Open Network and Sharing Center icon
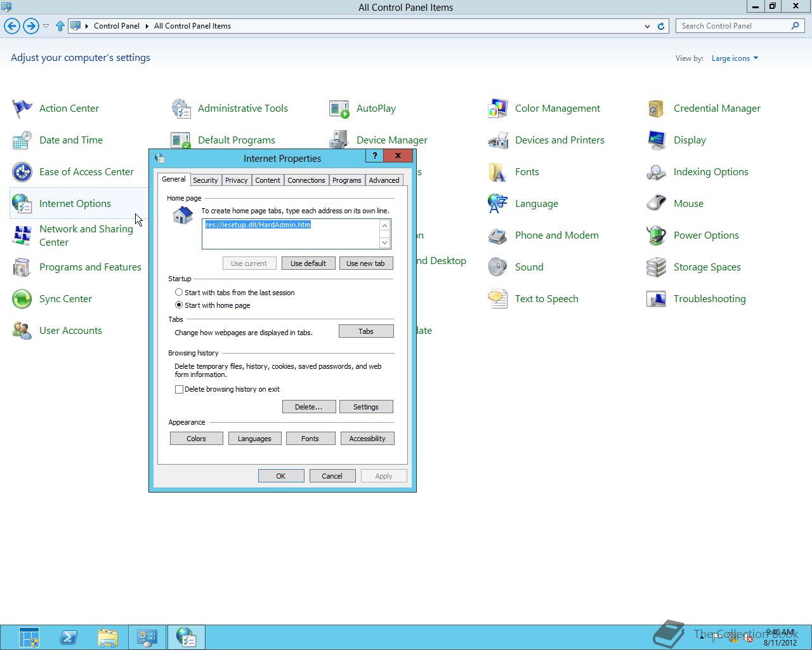 point(22,235)
